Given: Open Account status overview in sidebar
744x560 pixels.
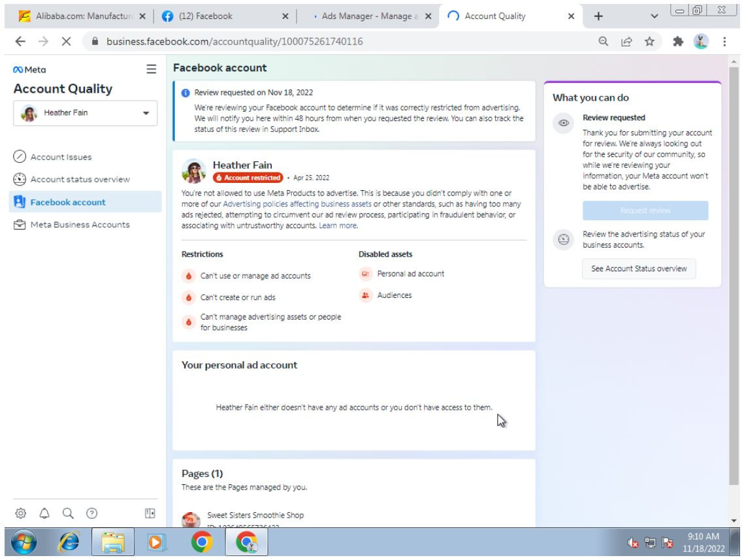Looking at the screenshot, I should tap(86, 180).
